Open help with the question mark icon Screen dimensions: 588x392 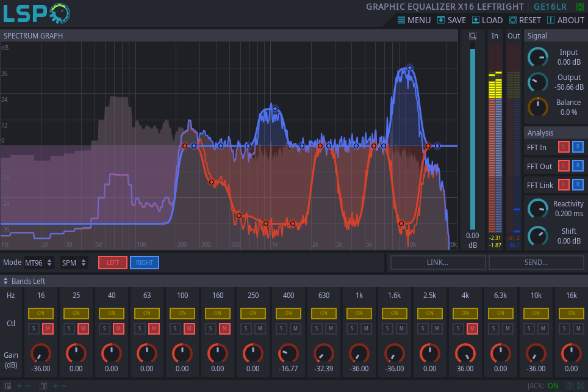(x=569, y=386)
